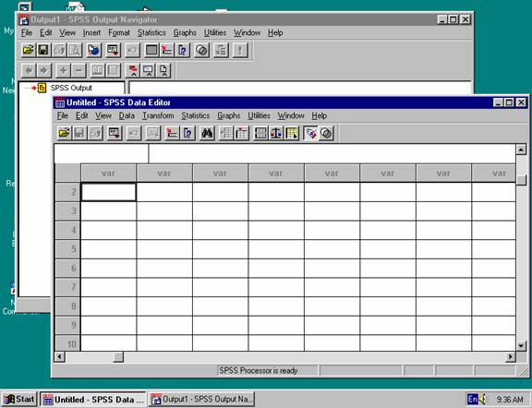This screenshot has width=532, height=408.
Task: Select SPSS Output item in outline tree
Action: (x=71, y=88)
